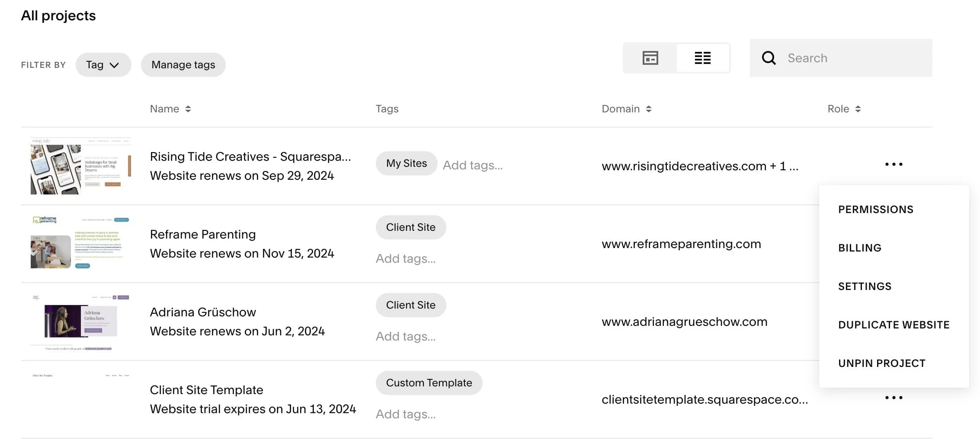Image resolution: width=980 pixels, height=446 pixels.
Task: Open Client Site Template thumbnail
Action: click(81, 399)
